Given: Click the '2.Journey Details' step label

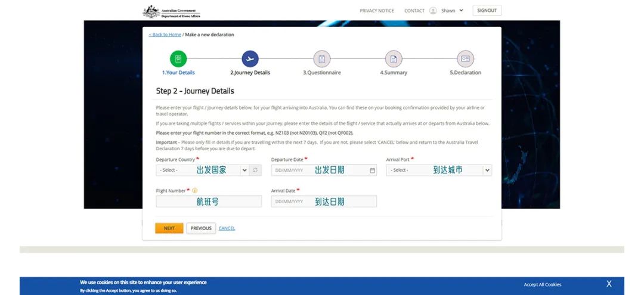Looking at the screenshot, I should (250, 73).
